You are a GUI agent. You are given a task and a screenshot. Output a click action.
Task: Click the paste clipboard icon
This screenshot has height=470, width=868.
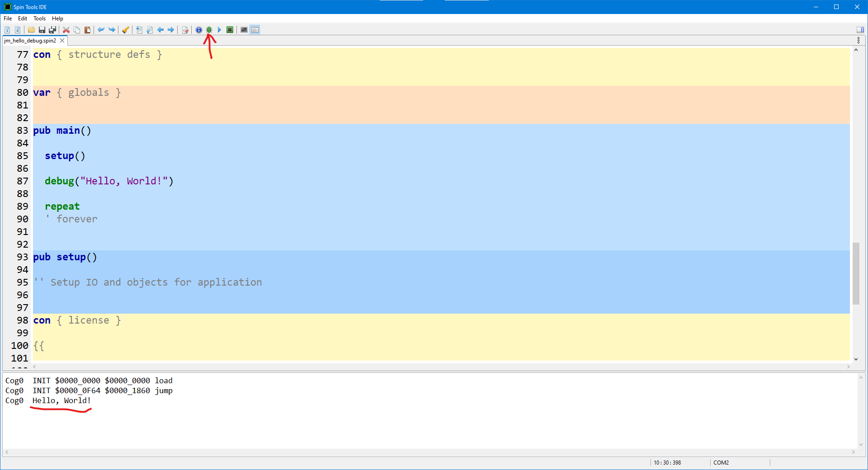point(88,30)
